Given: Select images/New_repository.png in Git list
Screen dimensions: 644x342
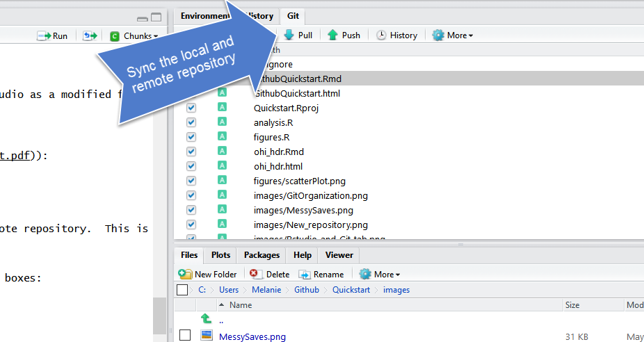Looking at the screenshot, I should (310, 225).
